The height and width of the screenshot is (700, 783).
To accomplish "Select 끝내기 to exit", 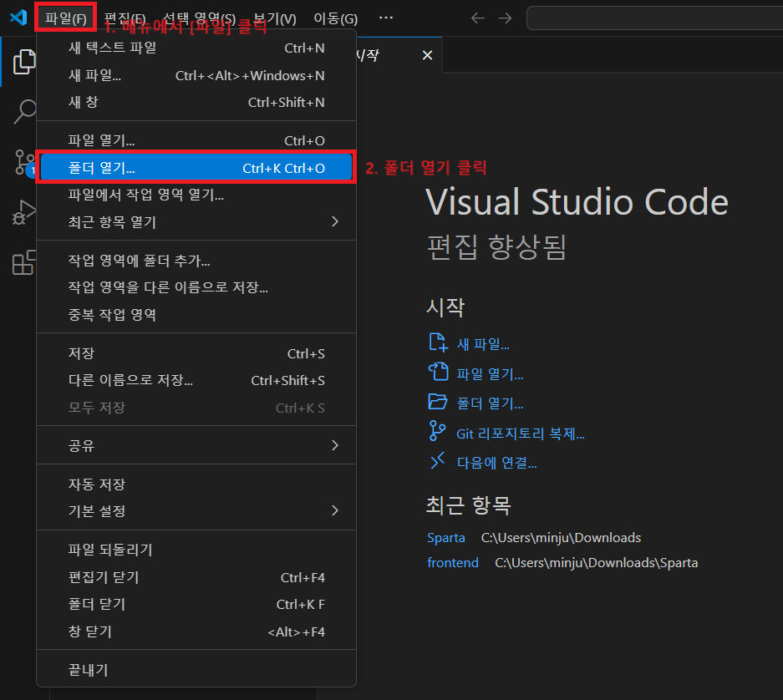I will pos(196,670).
